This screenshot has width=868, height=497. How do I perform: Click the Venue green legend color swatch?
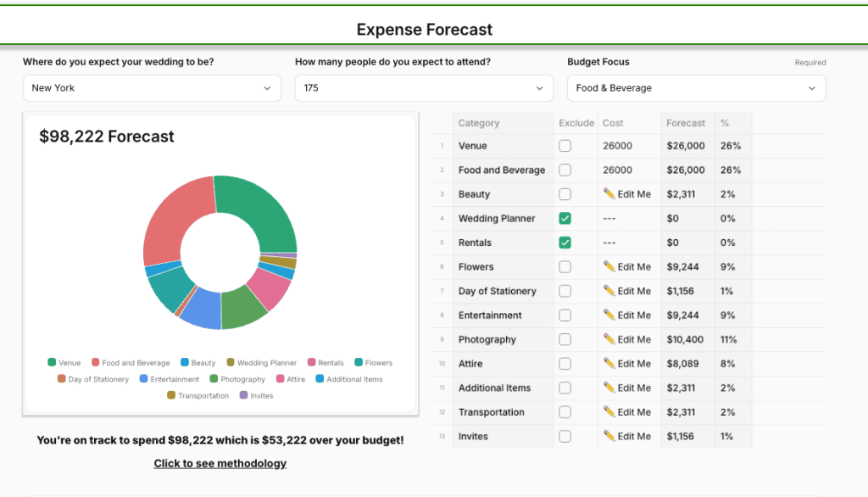click(x=53, y=363)
